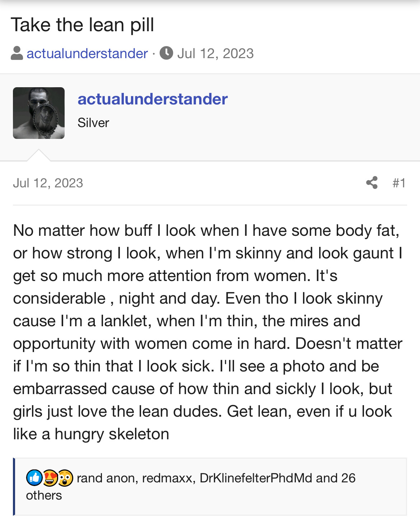Screen dimensions: 420x524
Task: Click reactor name DrKlinefelterPhdMd
Action: 256,478
